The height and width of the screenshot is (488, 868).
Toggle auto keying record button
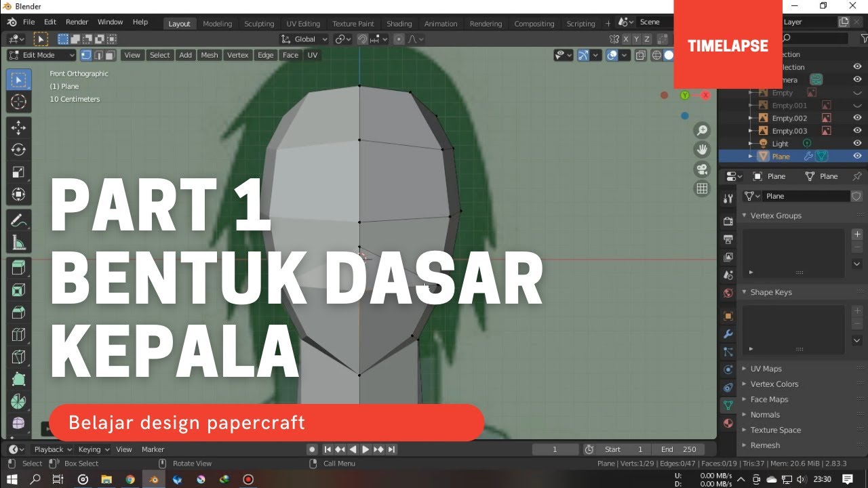tap(312, 449)
